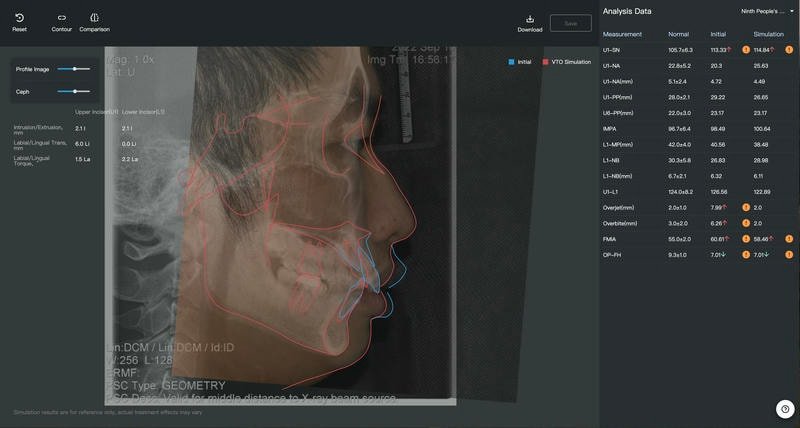Click the Upper Incisor Labial/Lingual Trans value
800x428 pixels.
coord(80,143)
